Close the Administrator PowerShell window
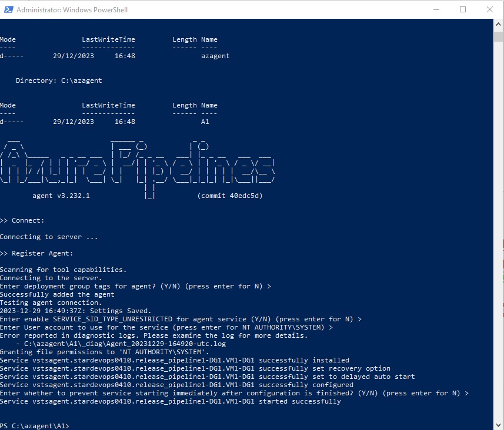The height and width of the screenshot is (430, 504). pyautogui.click(x=489, y=9)
